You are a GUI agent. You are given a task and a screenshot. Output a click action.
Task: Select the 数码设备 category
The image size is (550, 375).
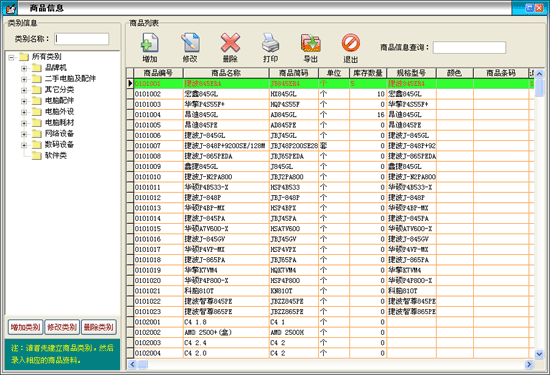tap(59, 145)
